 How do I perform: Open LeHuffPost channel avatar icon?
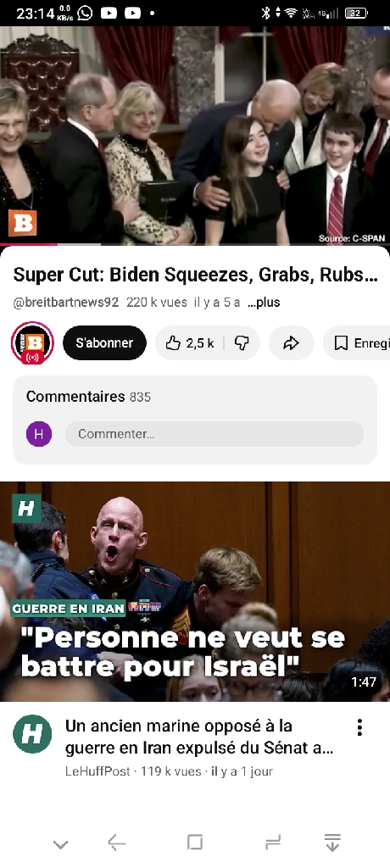pyautogui.click(x=32, y=734)
